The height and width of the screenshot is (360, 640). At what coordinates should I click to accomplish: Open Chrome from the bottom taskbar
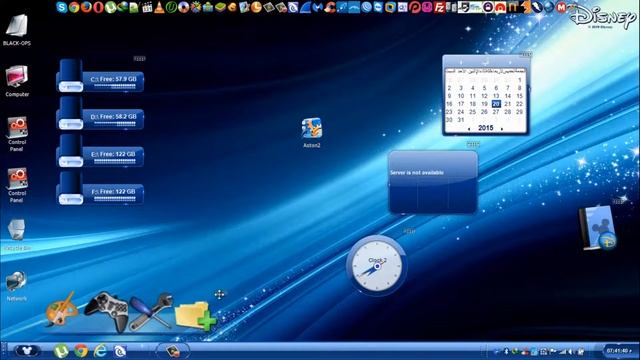(x=81, y=351)
